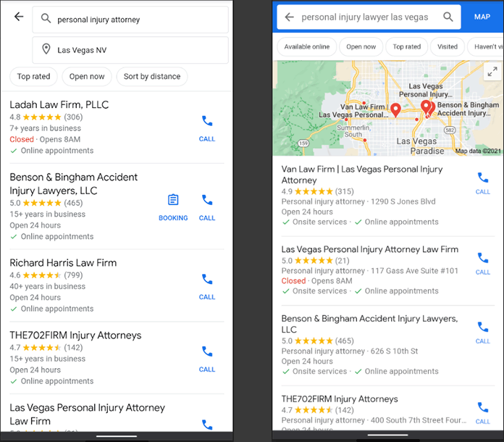Switch to MAP view
This screenshot has height=442, width=504.
[482, 17]
